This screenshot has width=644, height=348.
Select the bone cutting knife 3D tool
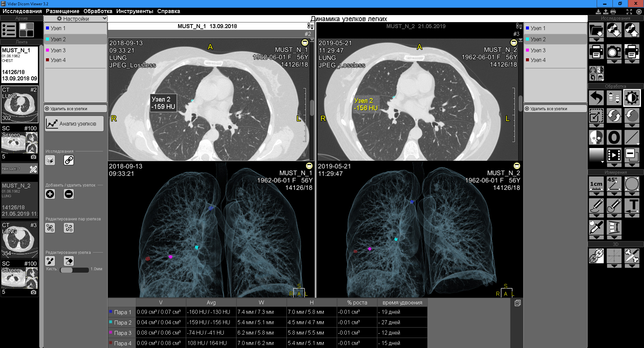(632, 256)
